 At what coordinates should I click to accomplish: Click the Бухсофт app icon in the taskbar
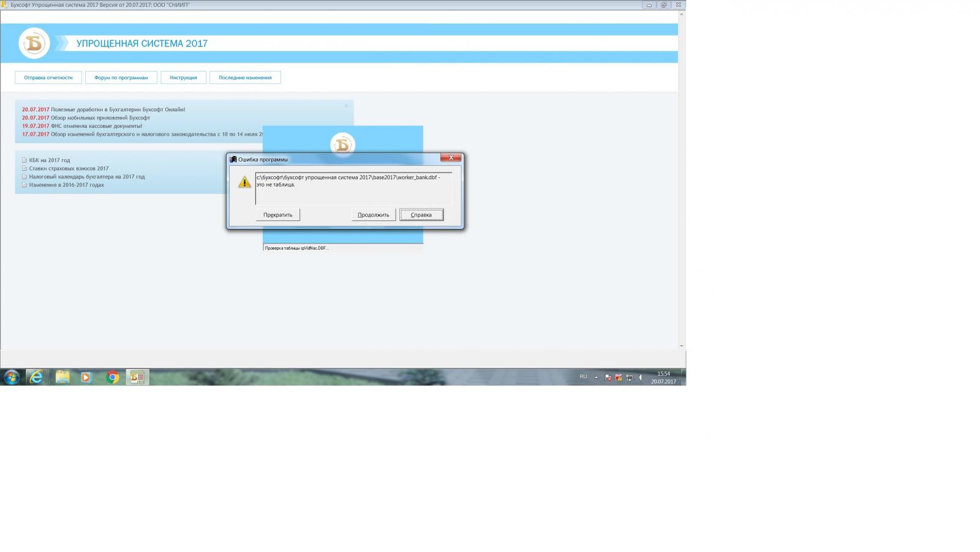(137, 378)
